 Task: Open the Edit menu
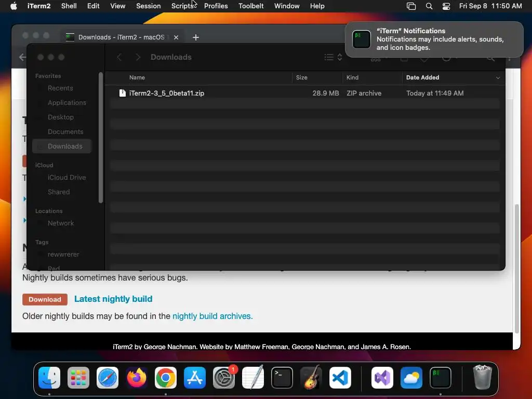pos(94,6)
